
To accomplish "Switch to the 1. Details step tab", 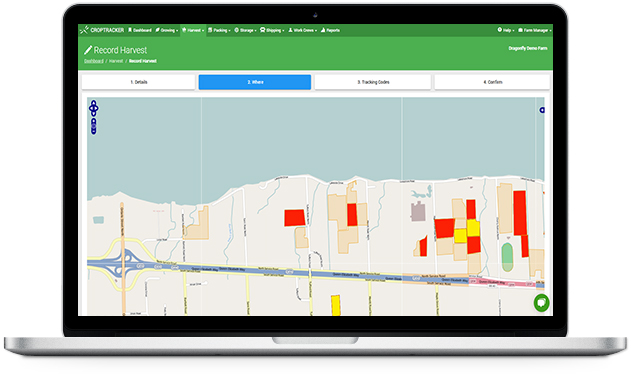I will [x=138, y=82].
